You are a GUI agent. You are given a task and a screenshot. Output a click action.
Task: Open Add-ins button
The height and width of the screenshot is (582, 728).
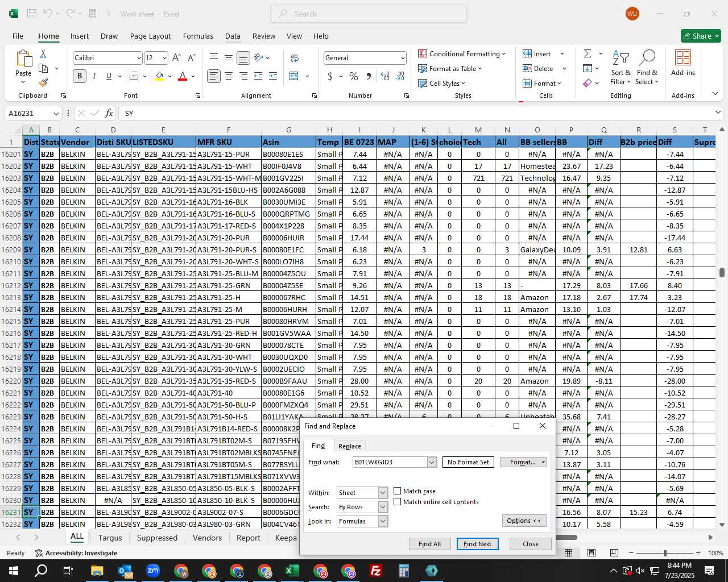pyautogui.click(x=682, y=63)
